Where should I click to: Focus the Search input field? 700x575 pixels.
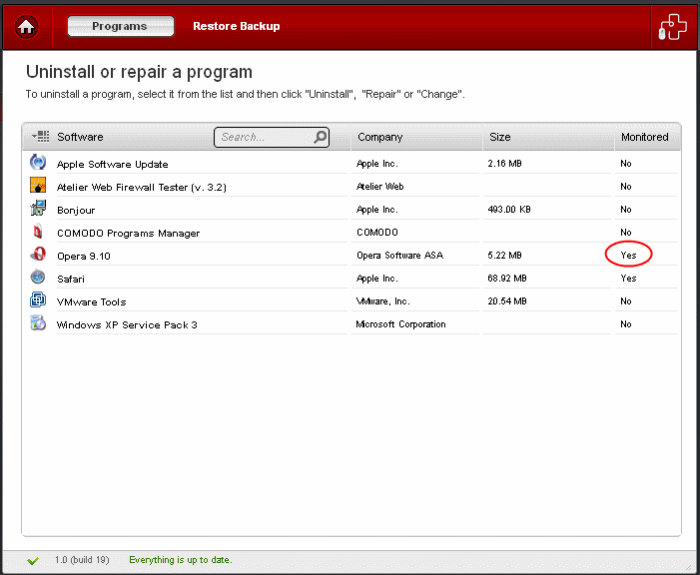tap(271, 137)
